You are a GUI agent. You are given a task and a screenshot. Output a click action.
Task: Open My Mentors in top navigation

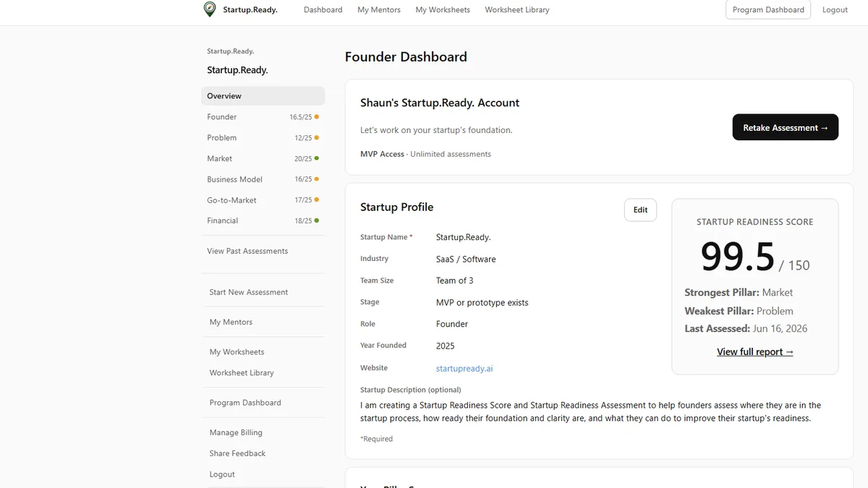(x=379, y=10)
